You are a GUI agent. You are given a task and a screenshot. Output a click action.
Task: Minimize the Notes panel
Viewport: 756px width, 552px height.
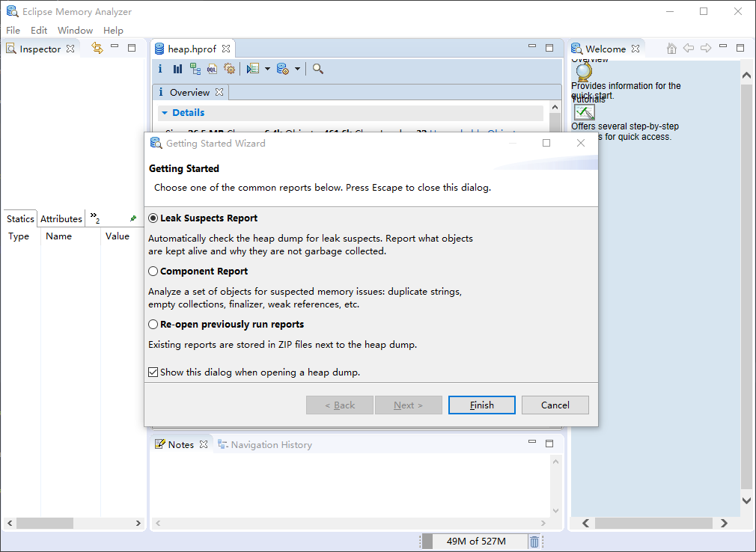(x=532, y=442)
